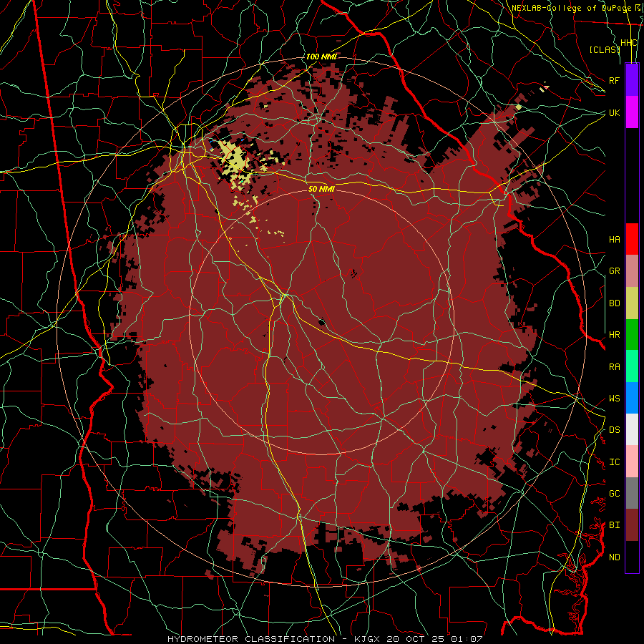
Task: Click the KJGX radar site identifier
Action: click(x=367, y=639)
